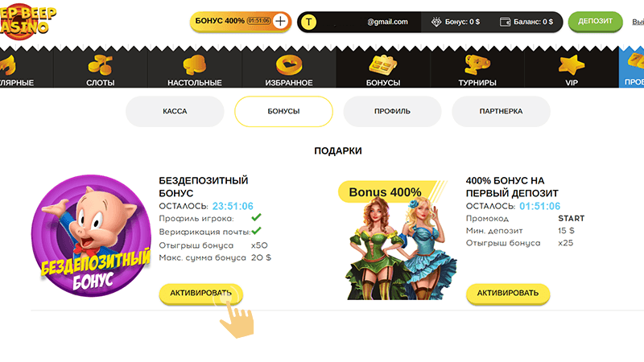The image size is (644, 362).
Task: Open Настольные category with clubs icon
Action: tap(195, 70)
